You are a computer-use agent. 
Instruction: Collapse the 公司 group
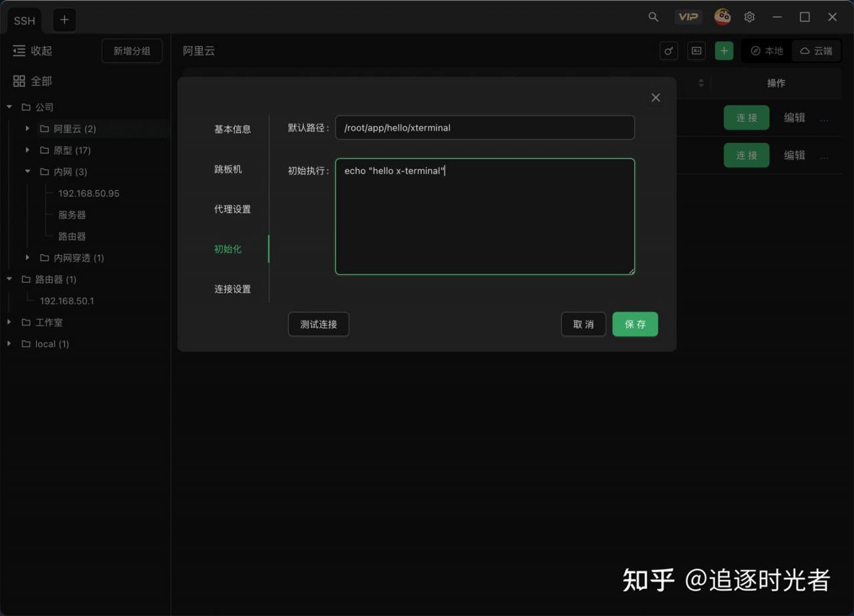point(9,107)
